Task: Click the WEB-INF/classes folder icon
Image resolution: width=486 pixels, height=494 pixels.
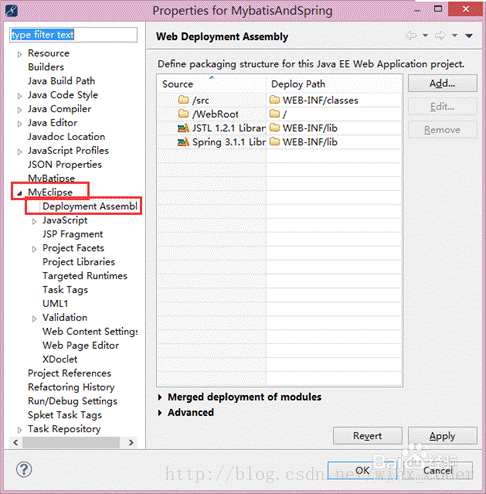Action: 275,100
